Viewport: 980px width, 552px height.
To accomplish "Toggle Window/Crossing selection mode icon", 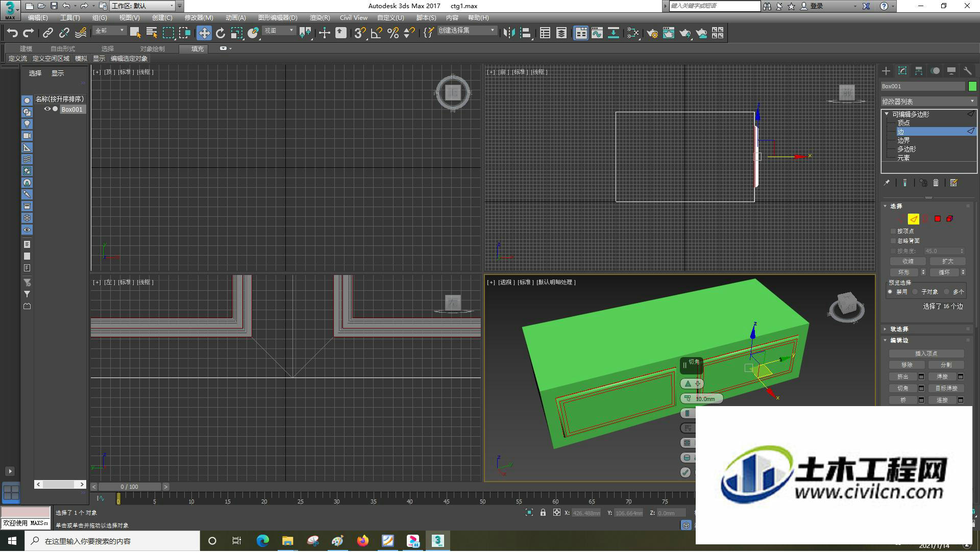I will 185,33.
